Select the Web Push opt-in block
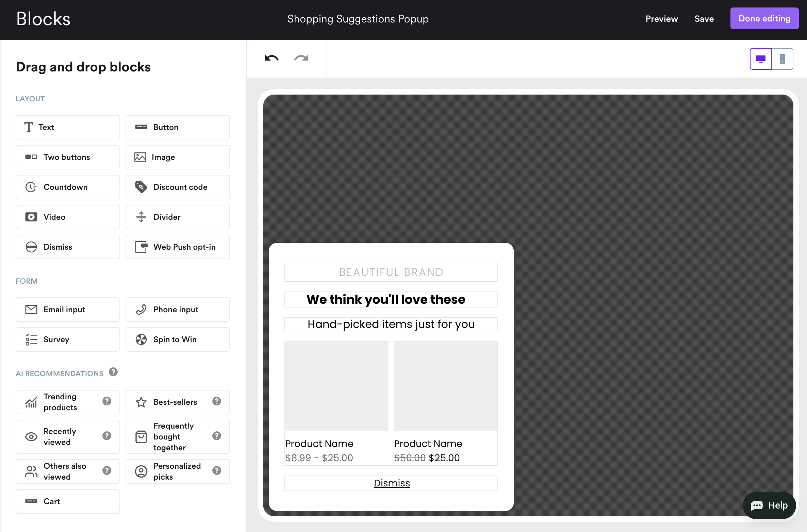Image resolution: width=807 pixels, height=532 pixels. pyautogui.click(x=178, y=247)
